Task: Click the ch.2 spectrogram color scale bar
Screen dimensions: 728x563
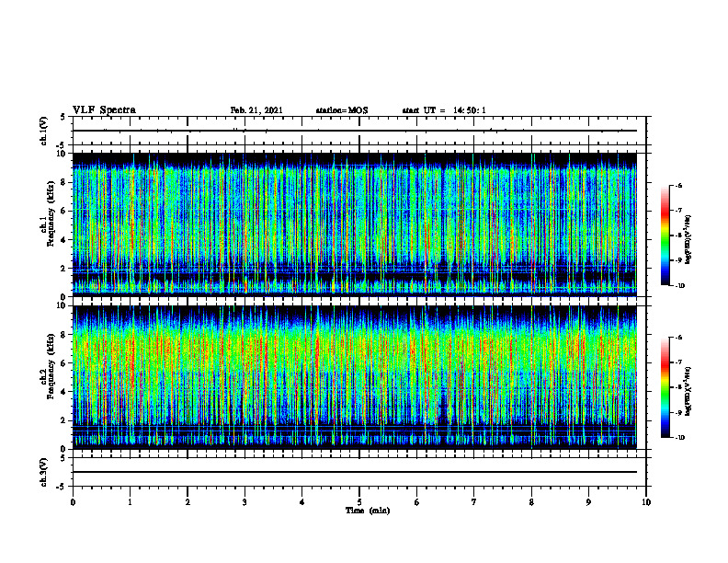Action: tap(665, 387)
